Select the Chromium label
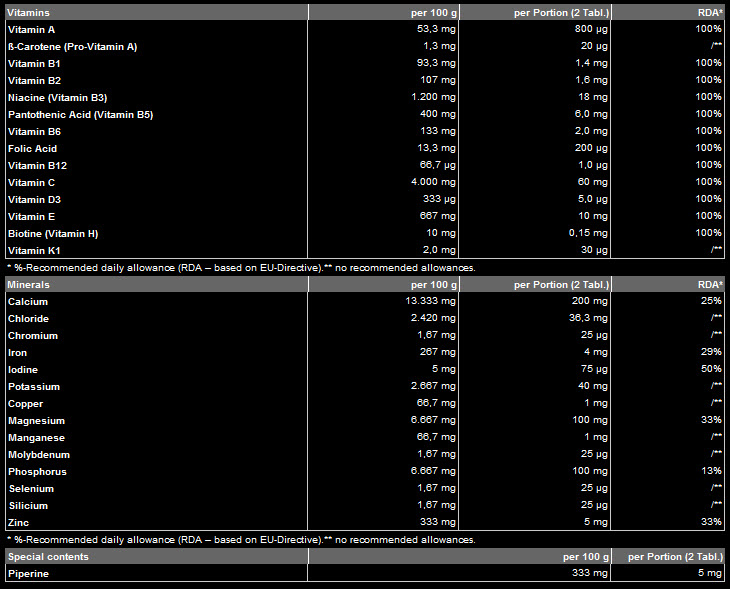 click(33, 336)
